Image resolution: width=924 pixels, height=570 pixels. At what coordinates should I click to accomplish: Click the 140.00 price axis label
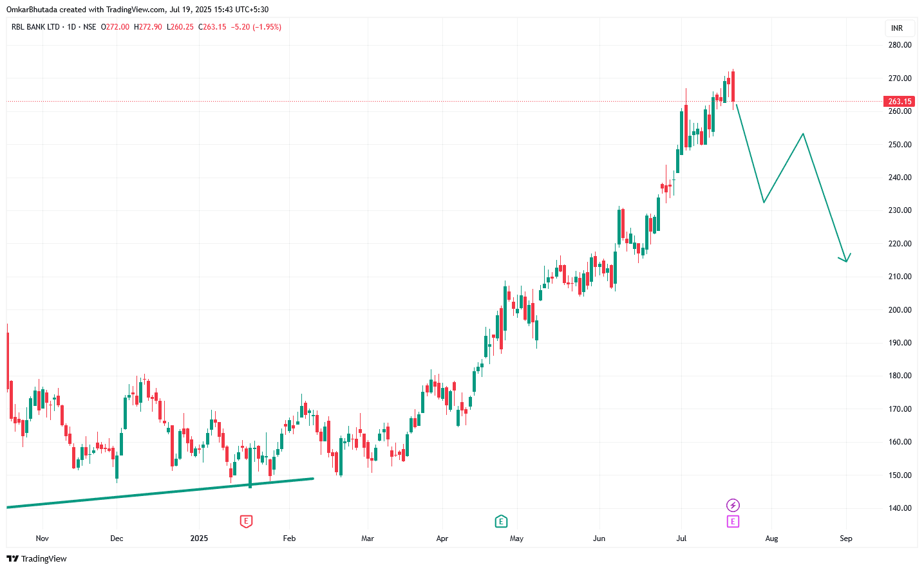[x=900, y=508]
